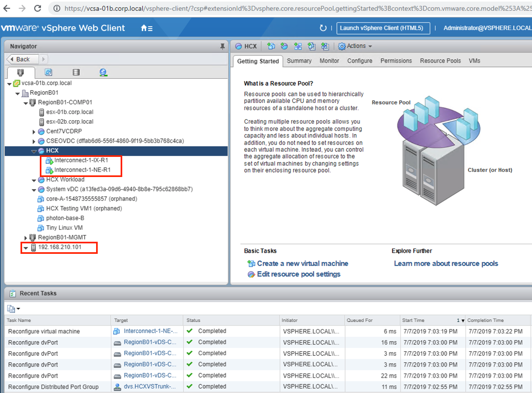Screen dimensions: 532x393
Task: Click the new resource pool toolbar icon
Action: tap(284, 46)
